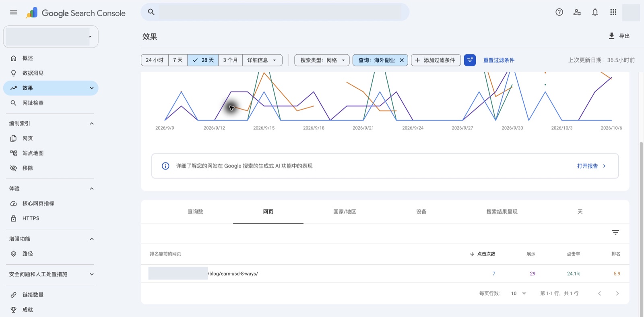Select the 3 个月 date range
Screen dimensions: 644x317
[230, 60]
